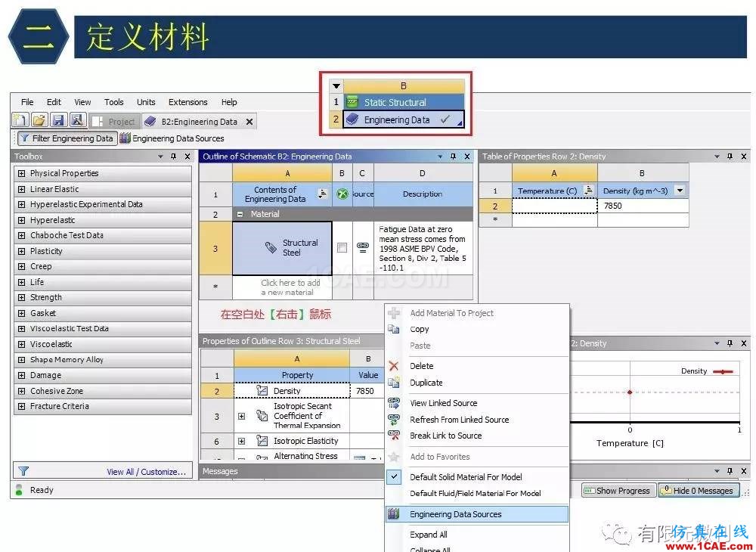Click sort icon in Temperature column header
The image size is (756, 552).
tap(588, 191)
